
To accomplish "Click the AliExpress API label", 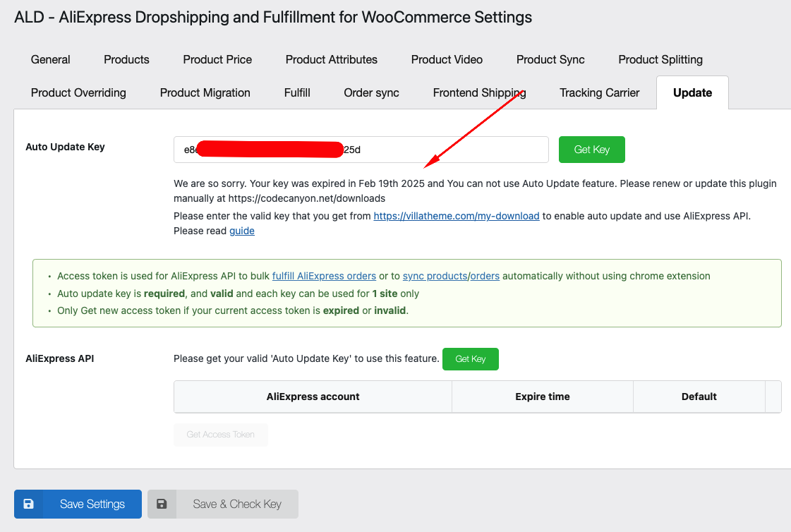I will (59, 358).
